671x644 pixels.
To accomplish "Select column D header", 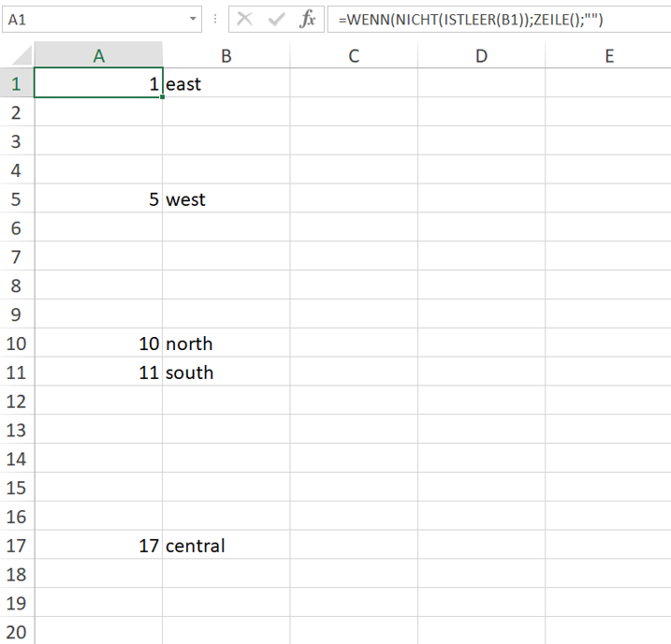I will (x=481, y=55).
